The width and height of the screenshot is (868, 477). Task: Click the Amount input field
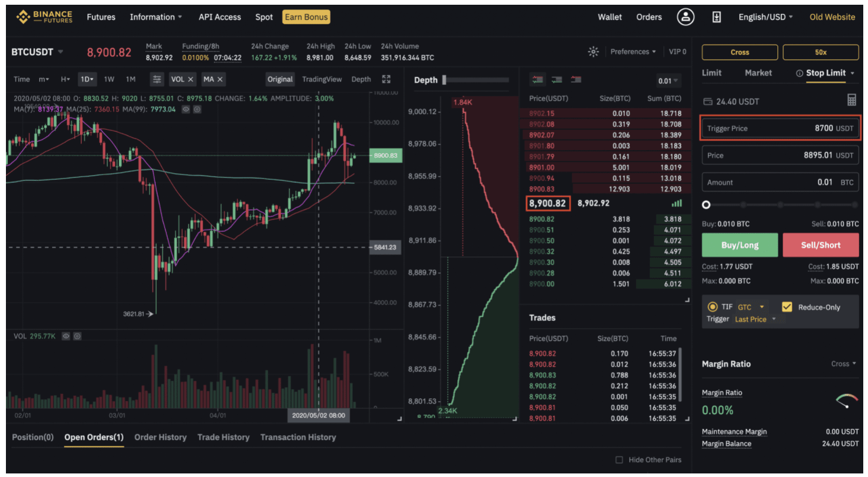[780, 182]
